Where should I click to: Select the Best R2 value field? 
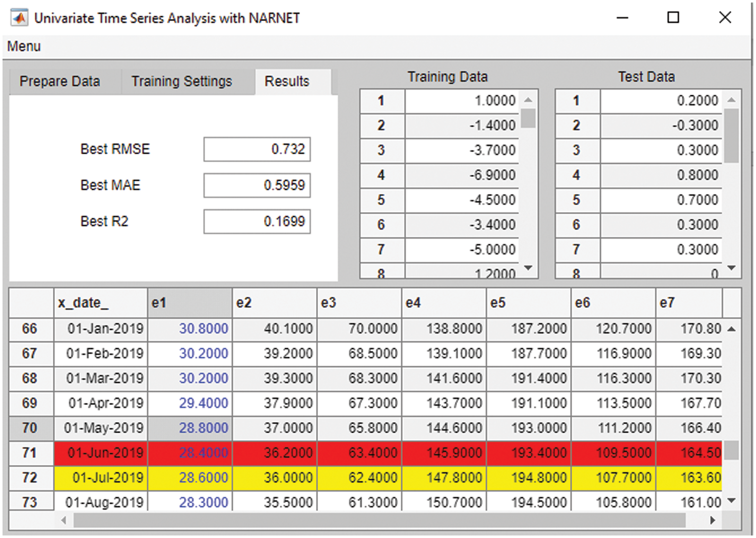pos(257,222)
